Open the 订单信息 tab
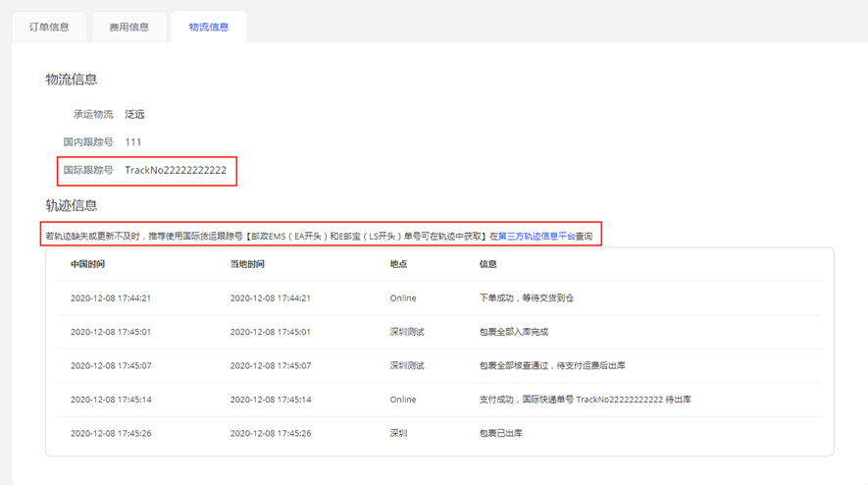The image size is (868, 485). point(49,27)
